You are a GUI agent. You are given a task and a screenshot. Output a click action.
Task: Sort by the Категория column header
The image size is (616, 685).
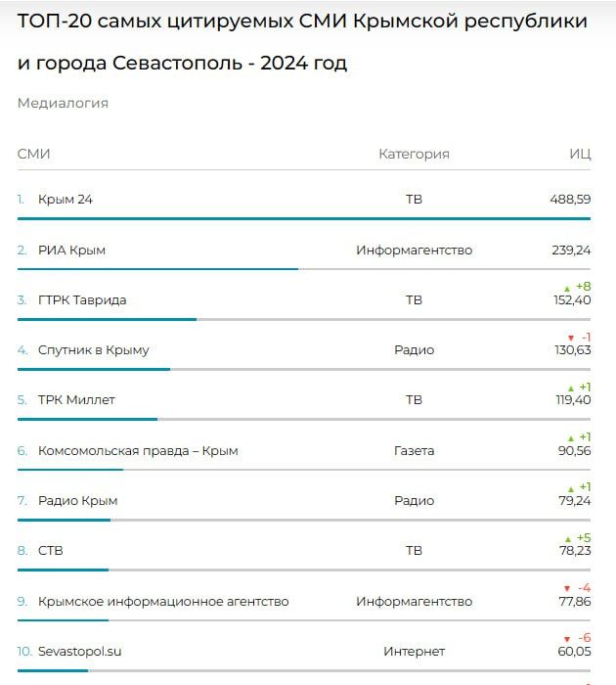point(414,154)
